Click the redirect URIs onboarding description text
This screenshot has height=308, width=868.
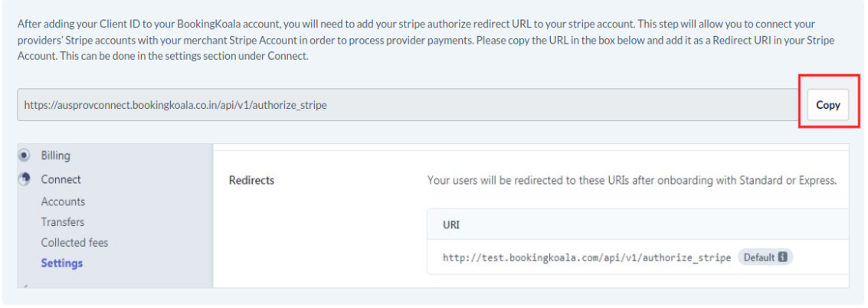point(631,181)
